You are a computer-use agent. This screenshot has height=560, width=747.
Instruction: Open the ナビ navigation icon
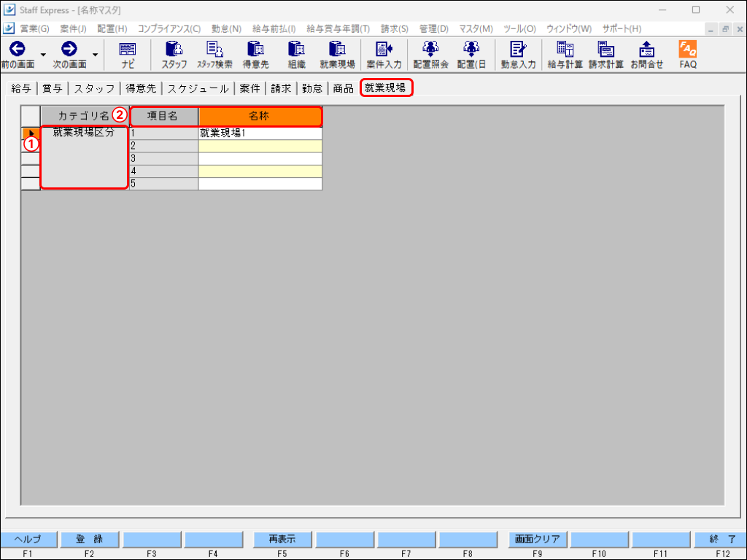[x=128, y=55]
